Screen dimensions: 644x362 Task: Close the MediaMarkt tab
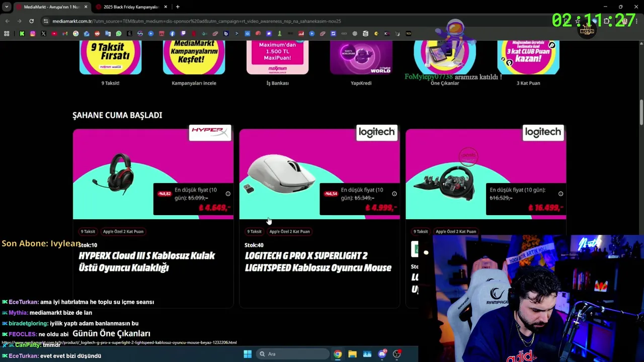tap(86, 7)
